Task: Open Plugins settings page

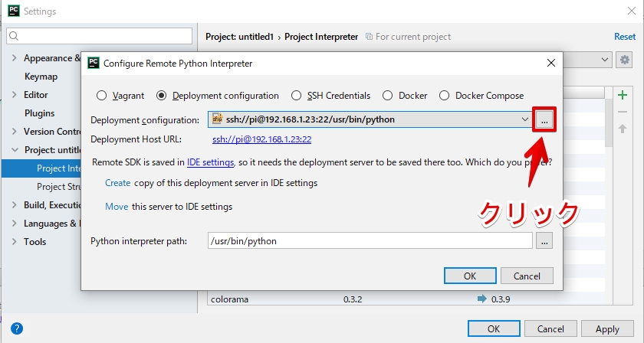Action: coord(39,113)
